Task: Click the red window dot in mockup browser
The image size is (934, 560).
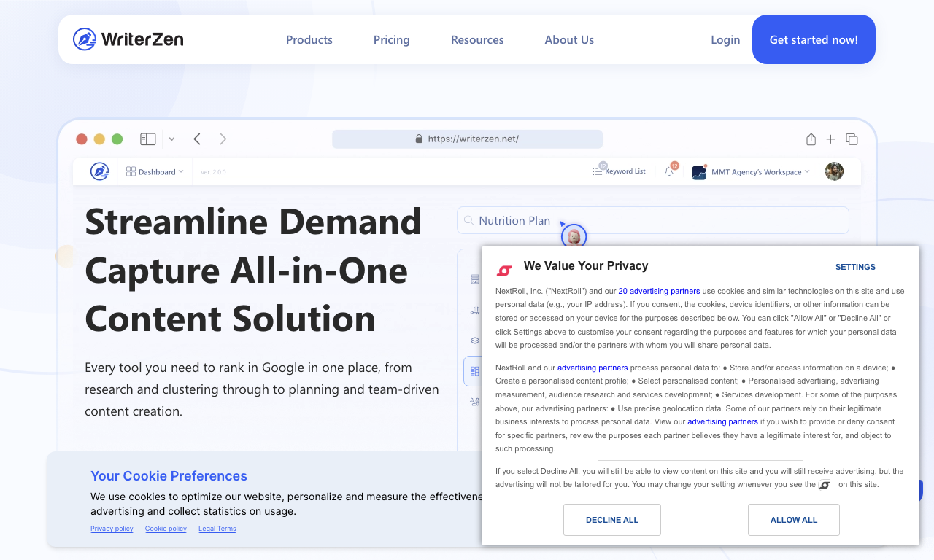Action: pos(82,139)
